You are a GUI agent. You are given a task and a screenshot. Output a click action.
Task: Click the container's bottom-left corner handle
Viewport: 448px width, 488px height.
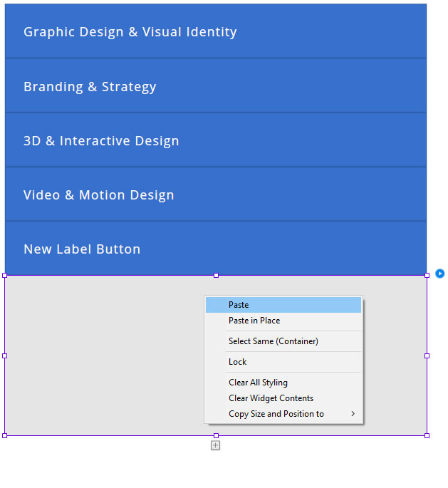click(5, 436)
